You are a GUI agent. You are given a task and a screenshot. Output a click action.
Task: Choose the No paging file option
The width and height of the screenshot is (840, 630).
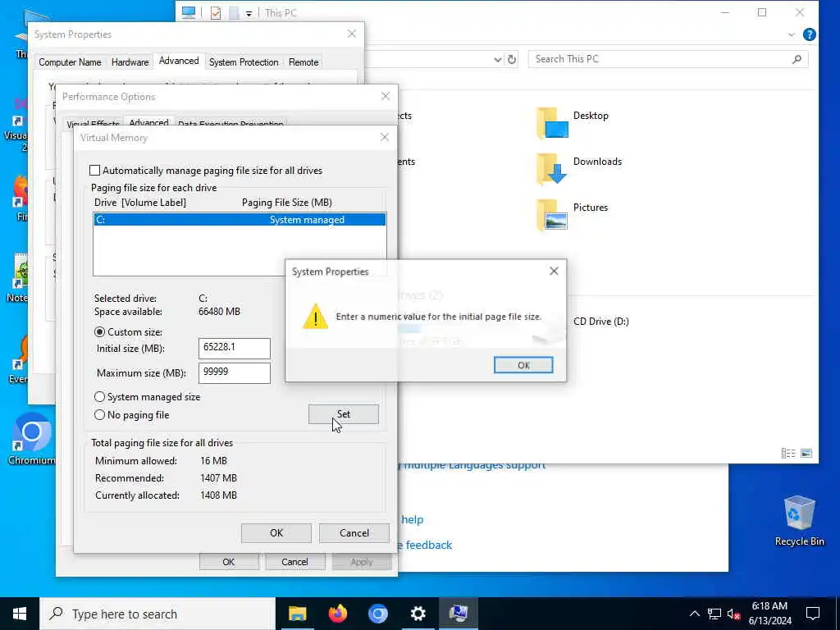point(99,414)
